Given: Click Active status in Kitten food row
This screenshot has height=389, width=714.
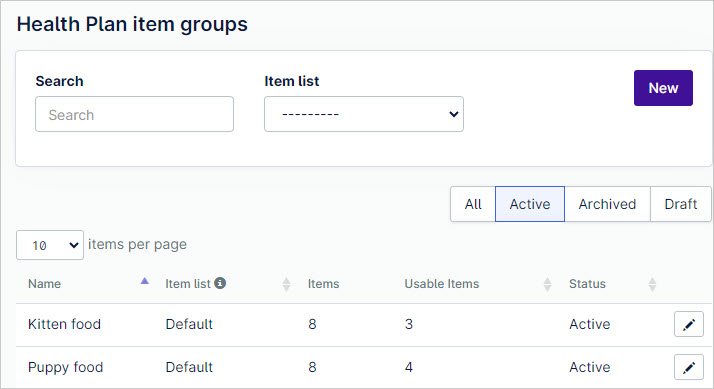Looking at the screenshot, I should pyautogui.click(x=590, y=324).
